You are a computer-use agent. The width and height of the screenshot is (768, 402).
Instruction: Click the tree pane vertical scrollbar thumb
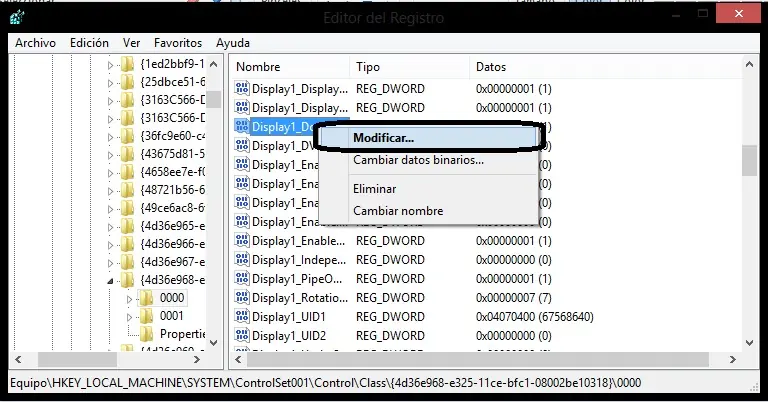214,99
